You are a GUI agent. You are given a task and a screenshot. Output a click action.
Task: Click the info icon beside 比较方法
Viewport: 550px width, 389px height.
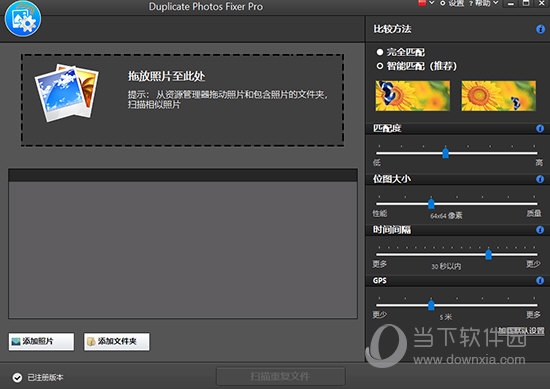(541, 29)
